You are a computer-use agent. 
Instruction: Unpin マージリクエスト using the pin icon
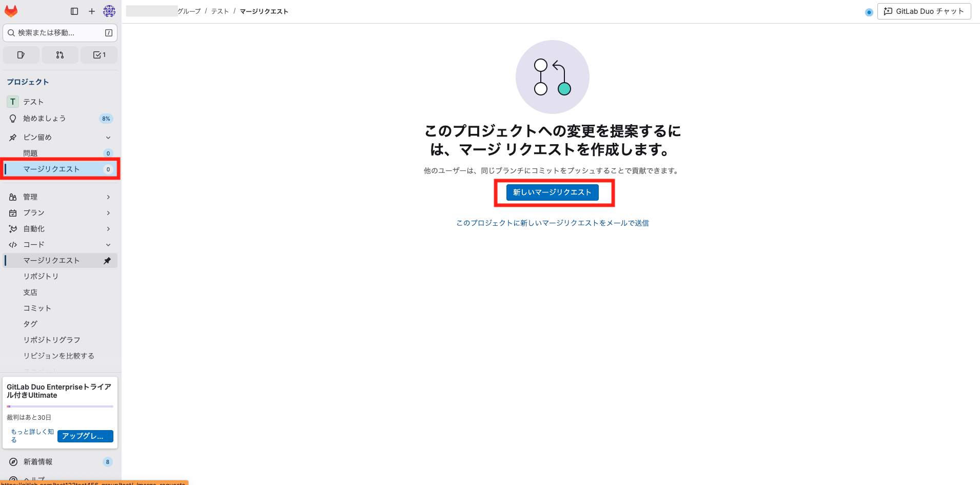[x=107, y=261]
